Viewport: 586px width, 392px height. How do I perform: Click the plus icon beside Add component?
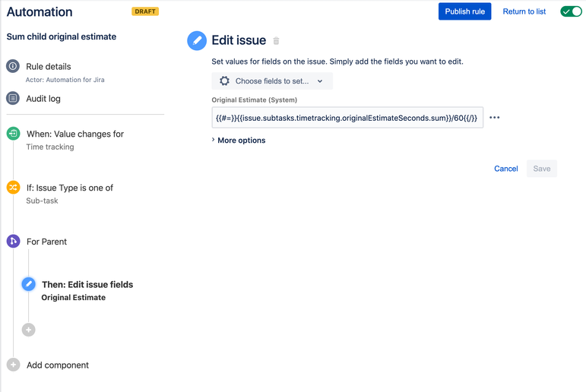pos(13,365)
